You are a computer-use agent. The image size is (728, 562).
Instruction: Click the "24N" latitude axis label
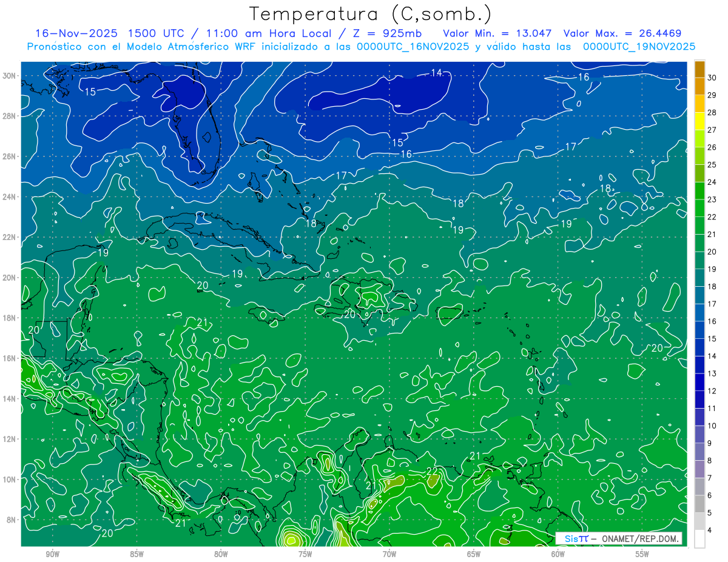coord(10,197)
